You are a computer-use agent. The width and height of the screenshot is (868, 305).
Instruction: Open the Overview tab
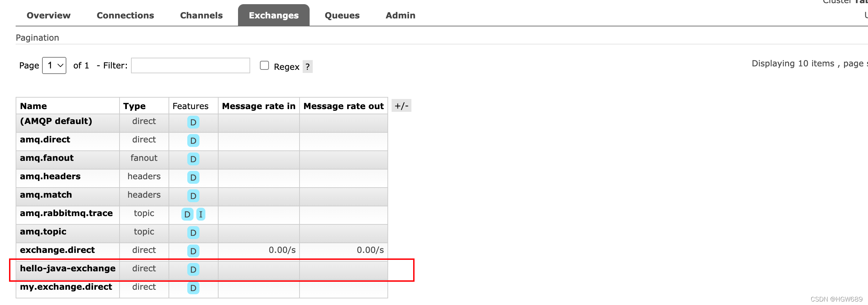click(x=49, y=15)
